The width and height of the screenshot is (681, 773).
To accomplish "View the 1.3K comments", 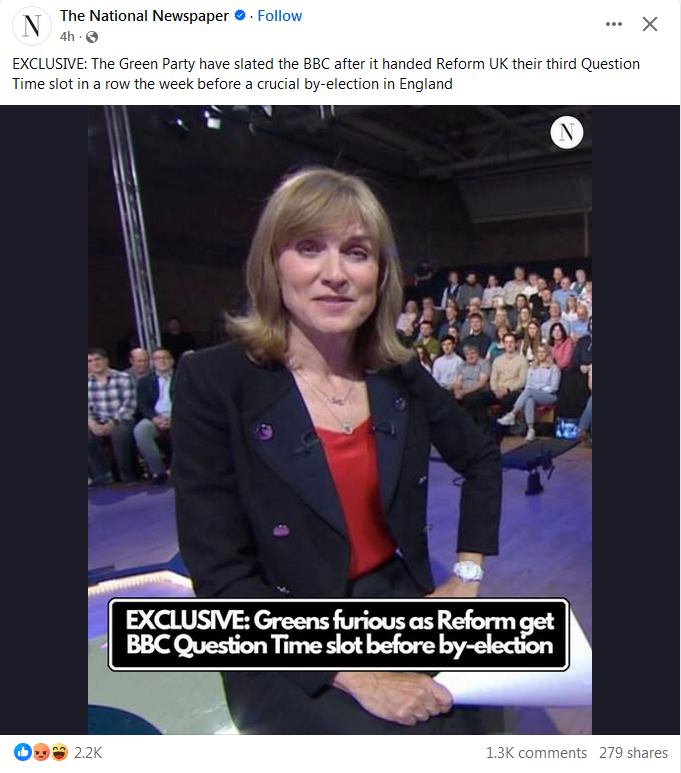I will click(x=536, y=753).
